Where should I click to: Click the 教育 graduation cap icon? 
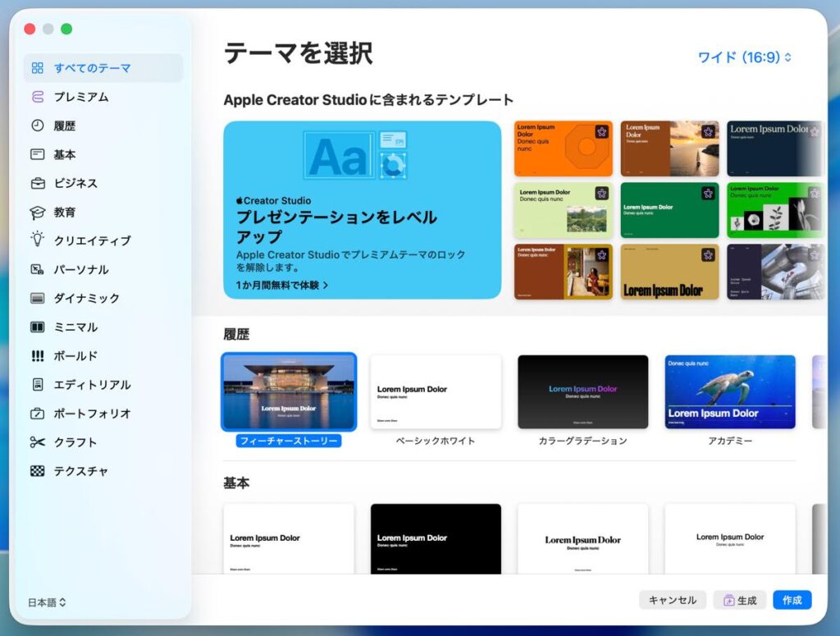pos(38,213)
